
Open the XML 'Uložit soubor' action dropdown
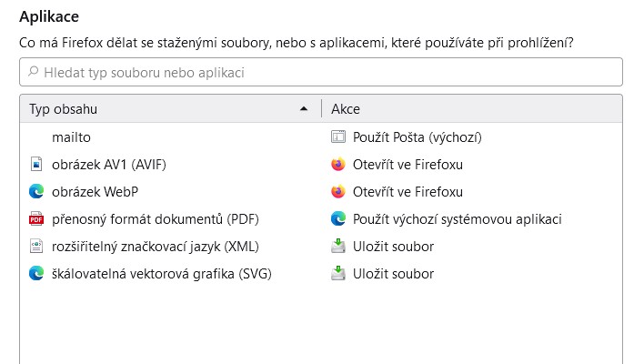393,247
